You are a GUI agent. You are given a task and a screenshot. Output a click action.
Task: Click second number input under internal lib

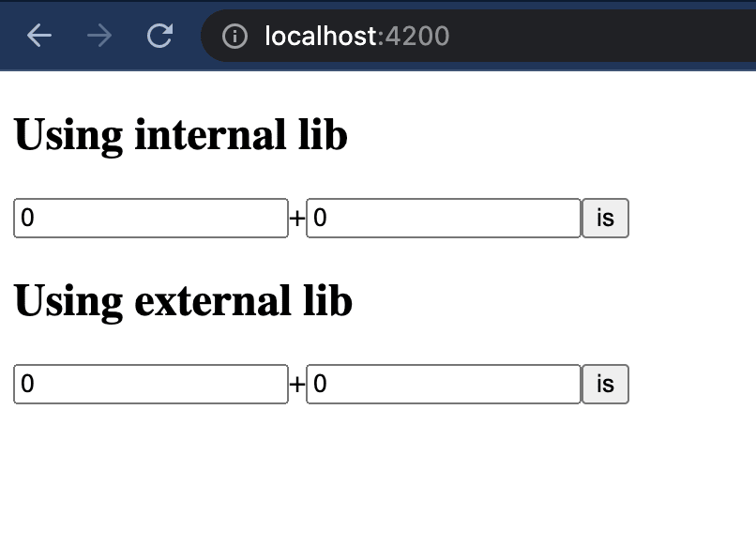point(444,219)
